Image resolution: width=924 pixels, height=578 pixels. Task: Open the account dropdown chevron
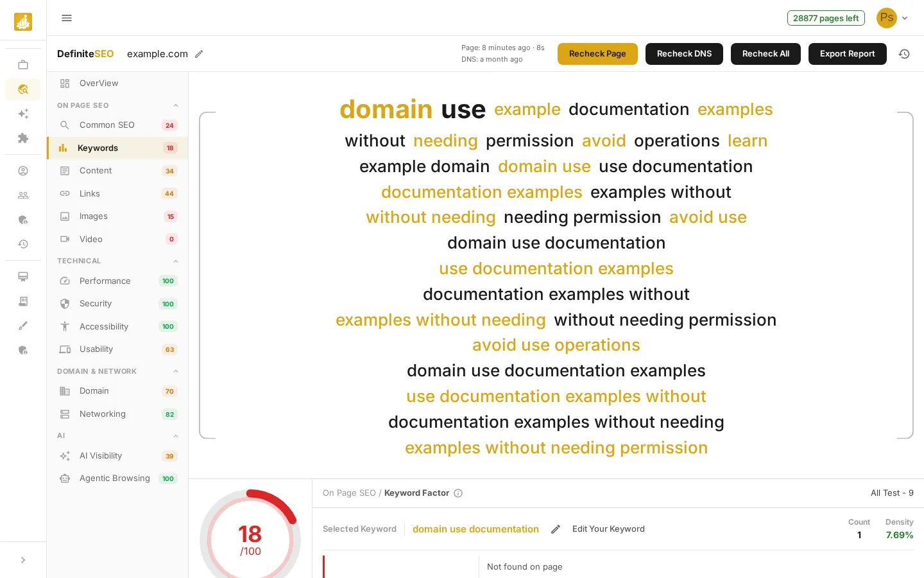905,18
